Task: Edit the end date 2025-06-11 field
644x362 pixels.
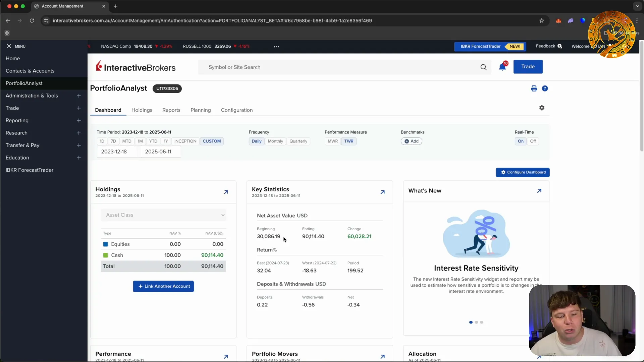Action: pos(161,152)
